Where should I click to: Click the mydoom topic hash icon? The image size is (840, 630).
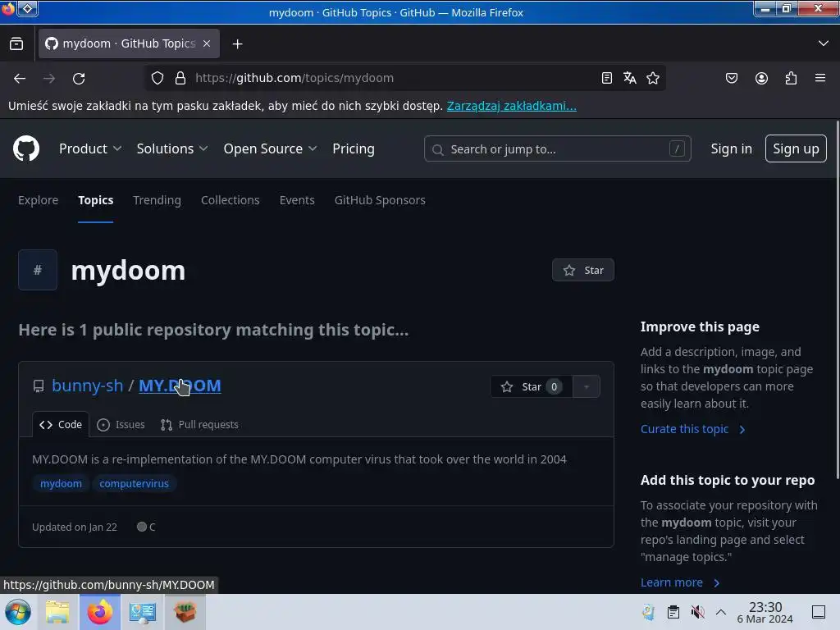click(38, 270)
